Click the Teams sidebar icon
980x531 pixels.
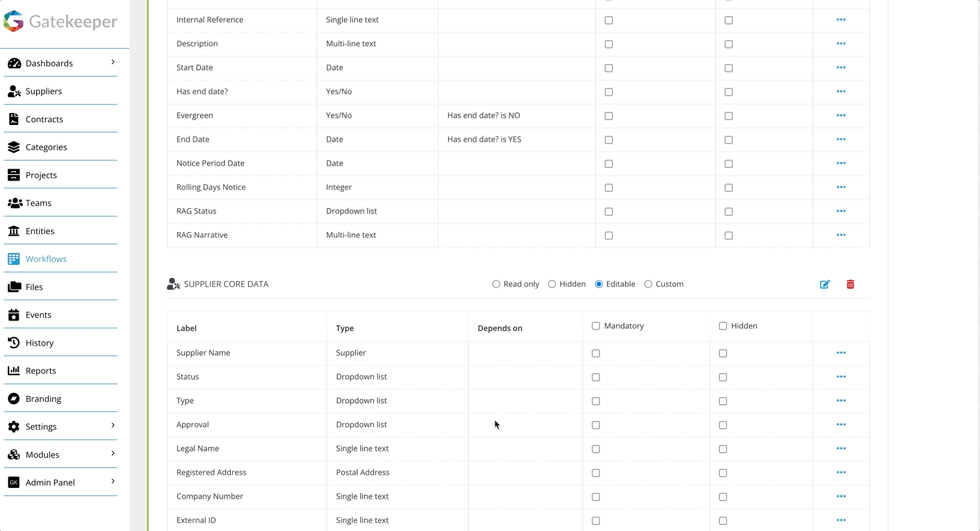tap(14, 203)
